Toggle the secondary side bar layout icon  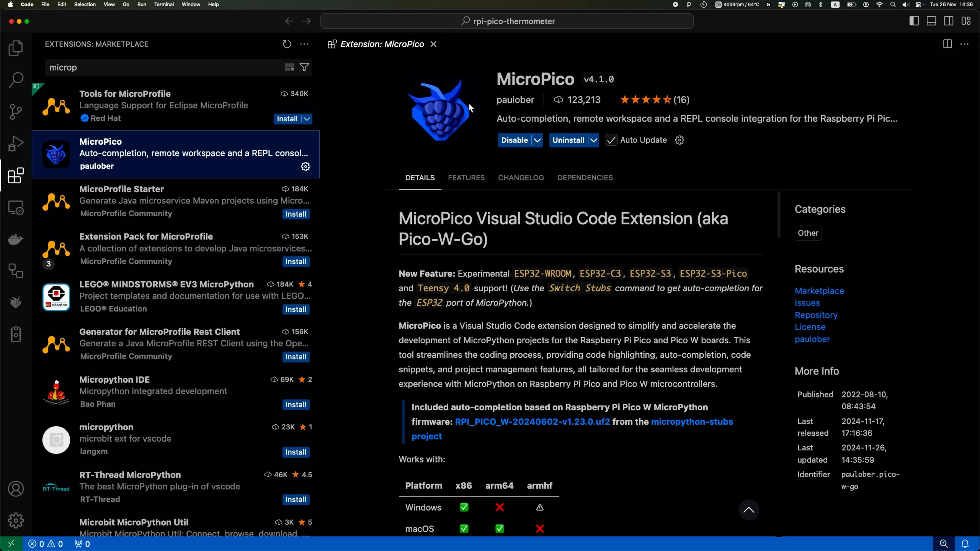coord(948,21)
